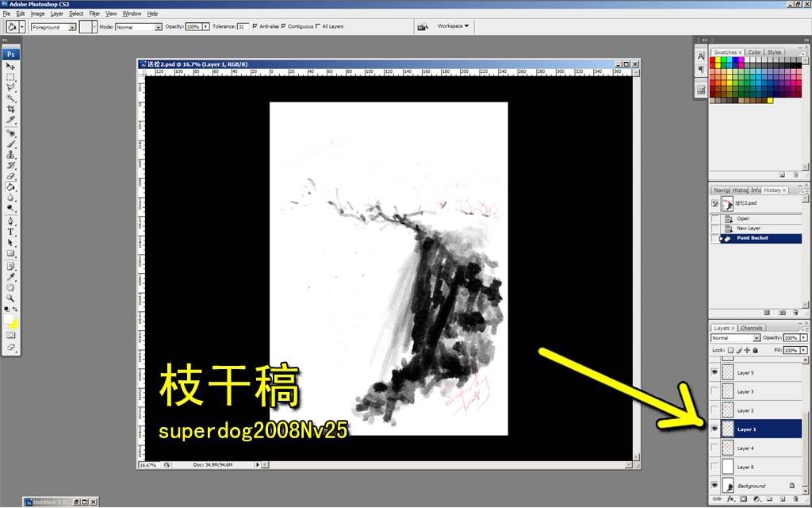Open the Workspace dropdown
Viewport: 812px width, 508px height.
coord(453,26)
